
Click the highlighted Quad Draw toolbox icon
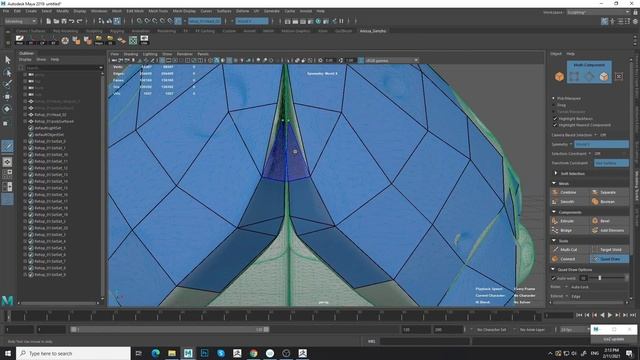pos(7,146)
